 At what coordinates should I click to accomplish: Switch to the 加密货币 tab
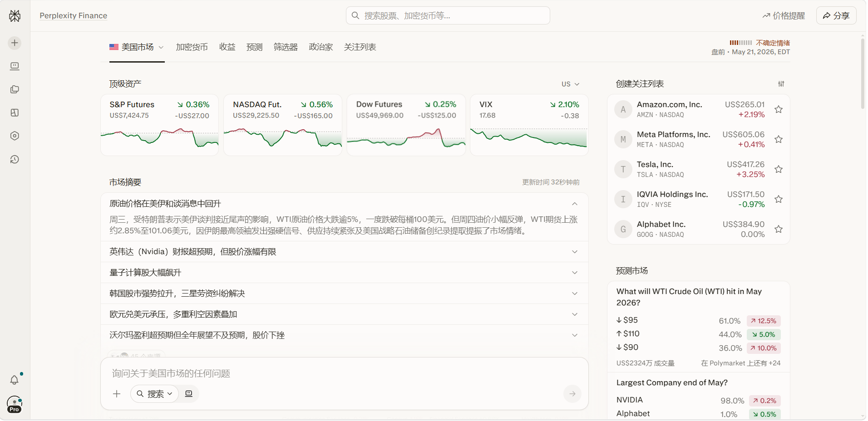click(192, 47)
